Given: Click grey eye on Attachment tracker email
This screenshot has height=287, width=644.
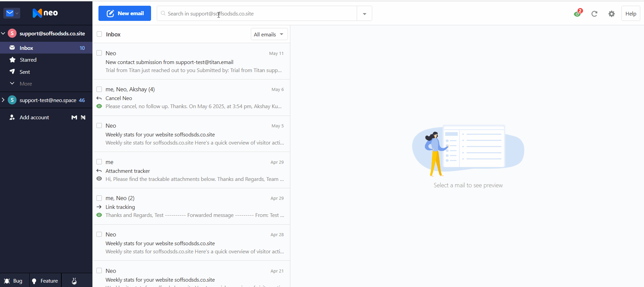Looking at the screenshot, I should tap(99, 179).
